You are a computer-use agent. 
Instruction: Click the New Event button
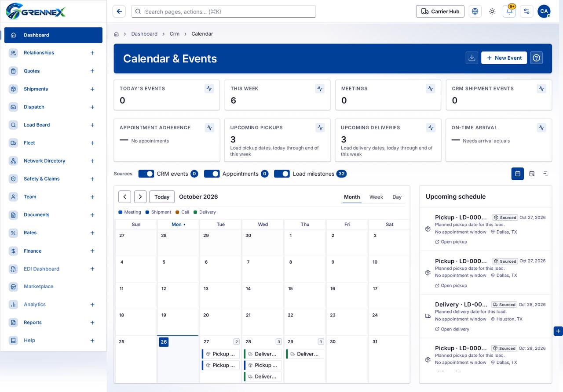(504, 58)
